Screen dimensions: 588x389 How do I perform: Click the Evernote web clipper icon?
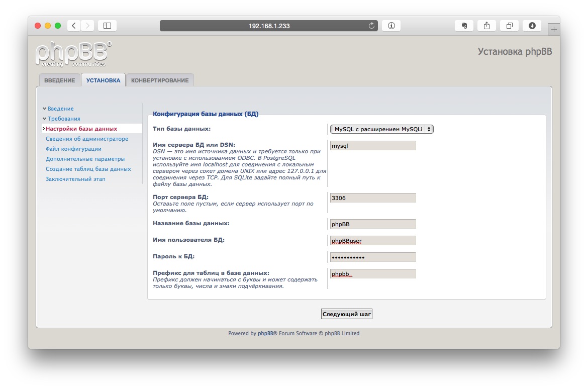(x=464, y=26)
